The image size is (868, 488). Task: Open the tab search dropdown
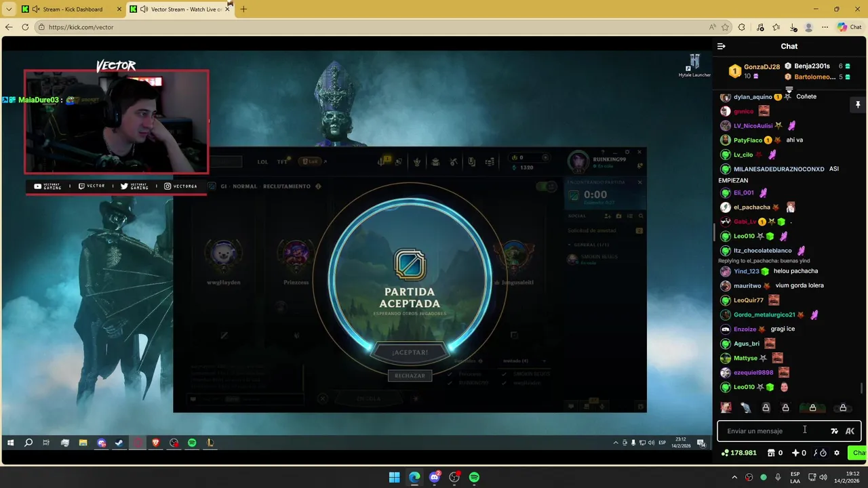(9, 9)
